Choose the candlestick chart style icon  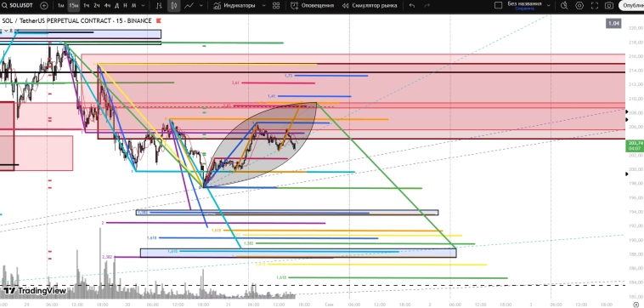pyautogui.click(x=173, y=5)
